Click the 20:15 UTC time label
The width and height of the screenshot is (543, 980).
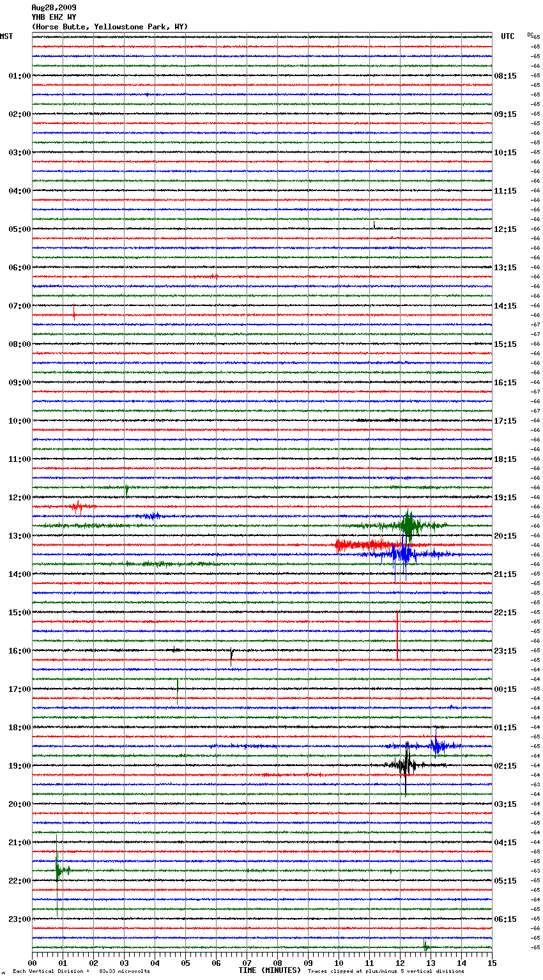505,536
